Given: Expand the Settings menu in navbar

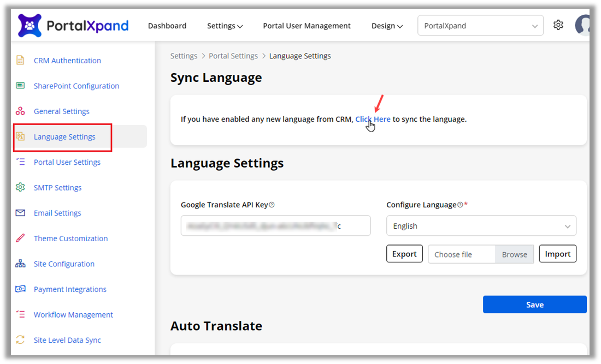Looking at the screenshot, I should pyautogui.click(x=225, y=26).
